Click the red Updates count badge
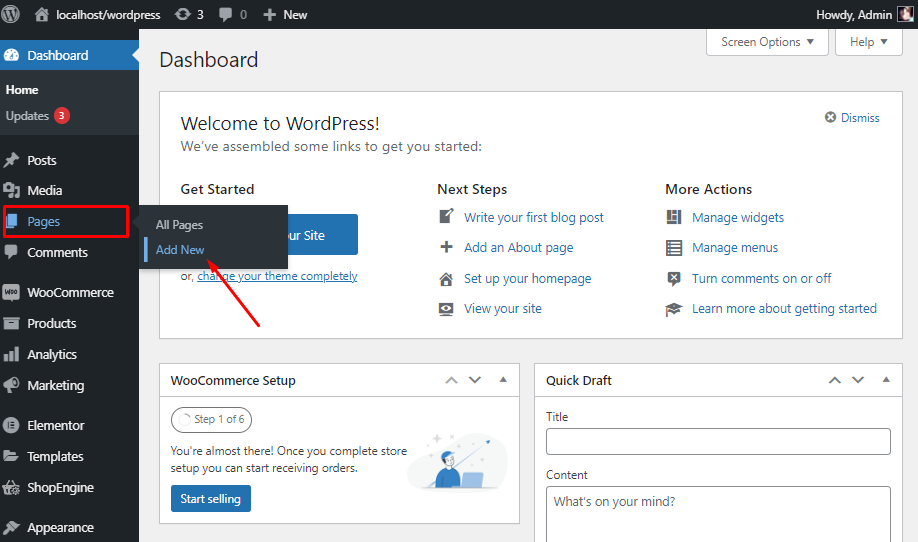Screen dimensions: 918x542 tap(61, 115)
